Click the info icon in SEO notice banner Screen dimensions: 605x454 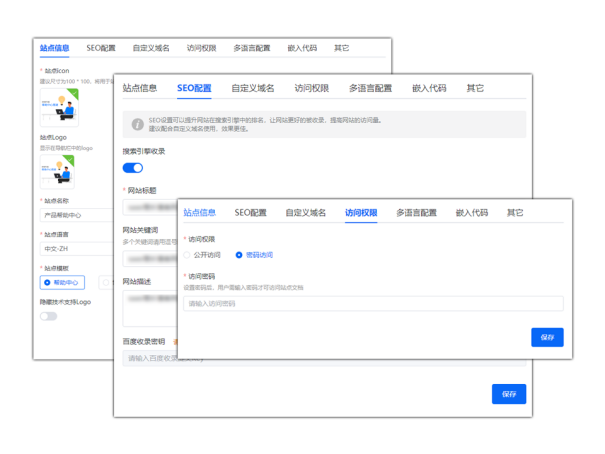pos(137,124)
